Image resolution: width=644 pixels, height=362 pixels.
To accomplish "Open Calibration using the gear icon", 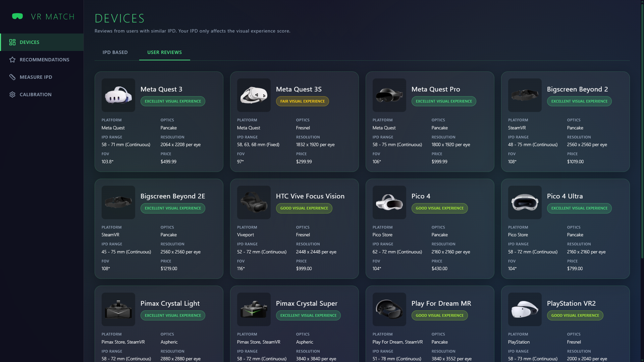I will [12, 95].
